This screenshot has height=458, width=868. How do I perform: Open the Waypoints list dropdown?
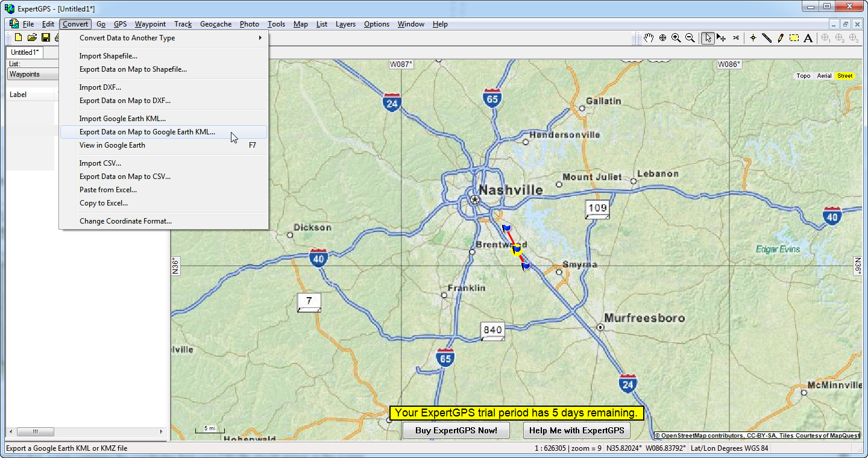point(33,74)
